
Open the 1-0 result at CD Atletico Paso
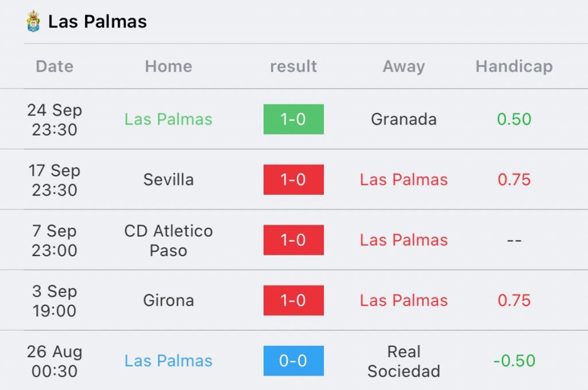293,240
